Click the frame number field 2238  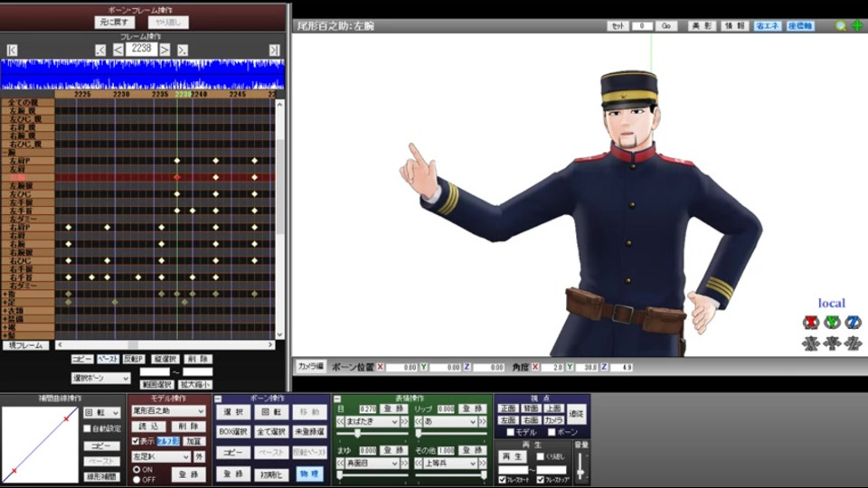141,49
